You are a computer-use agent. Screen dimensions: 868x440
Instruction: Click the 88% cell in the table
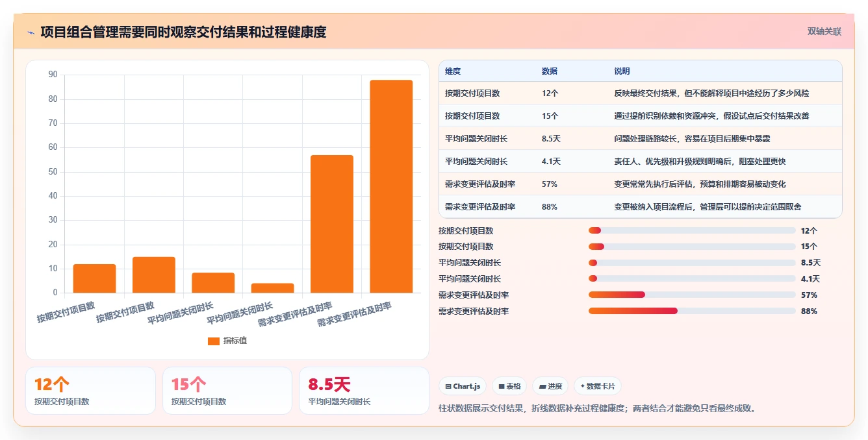pos(550,207)
